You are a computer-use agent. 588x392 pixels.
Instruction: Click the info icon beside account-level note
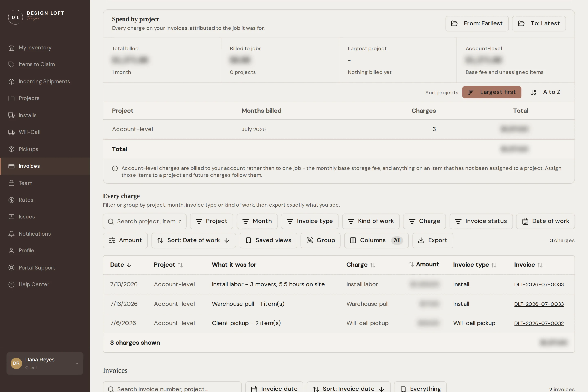(x=115, y=168)
